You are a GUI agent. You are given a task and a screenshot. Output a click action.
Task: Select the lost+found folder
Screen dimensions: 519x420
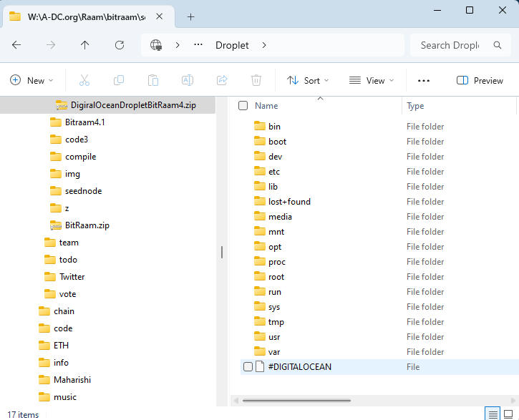pos(289,202)
